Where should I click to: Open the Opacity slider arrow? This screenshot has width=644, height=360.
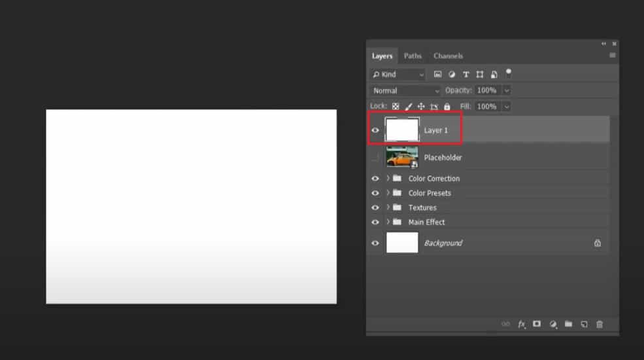pyautogui.click(x=507, y=90)
